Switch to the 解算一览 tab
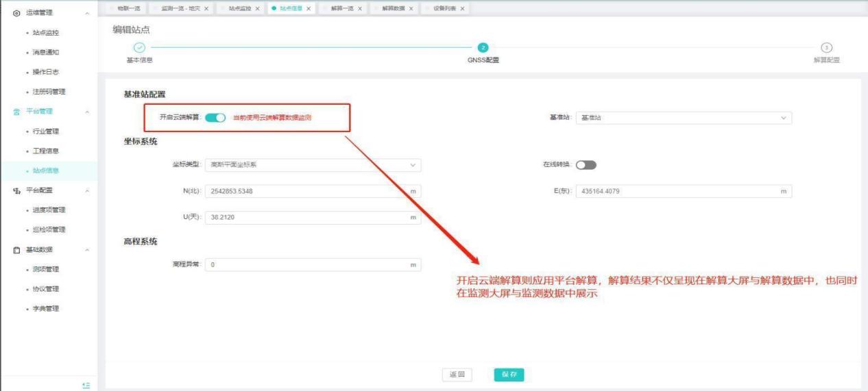 coord(341,8)
